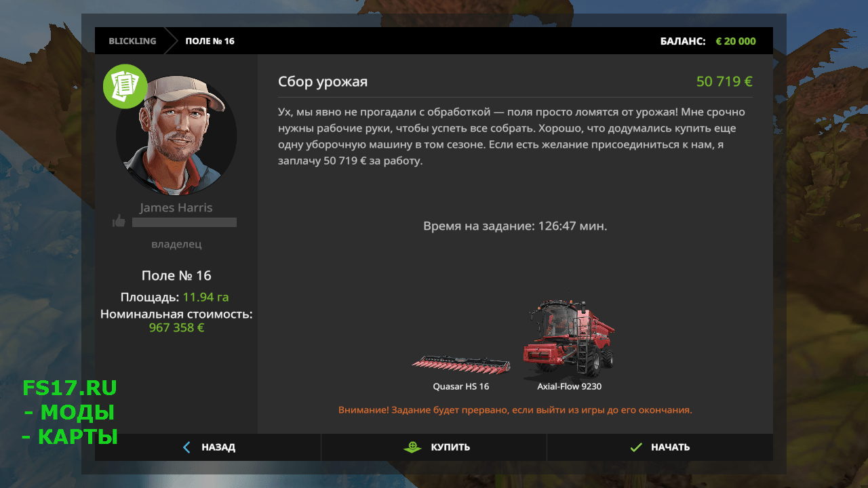The image size is (868, 488).
Task: Click James Harris portrait avatar
Action: click(x=176, y=135)
